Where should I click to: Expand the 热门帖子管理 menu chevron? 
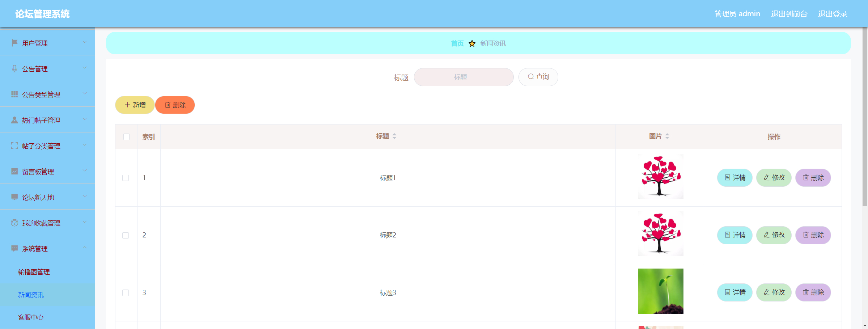85,119
